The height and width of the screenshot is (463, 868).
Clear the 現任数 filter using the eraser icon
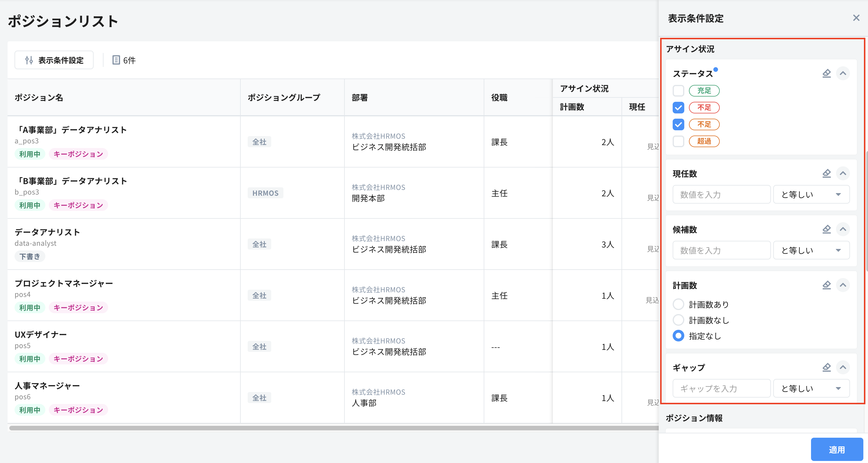pos(826,173)
